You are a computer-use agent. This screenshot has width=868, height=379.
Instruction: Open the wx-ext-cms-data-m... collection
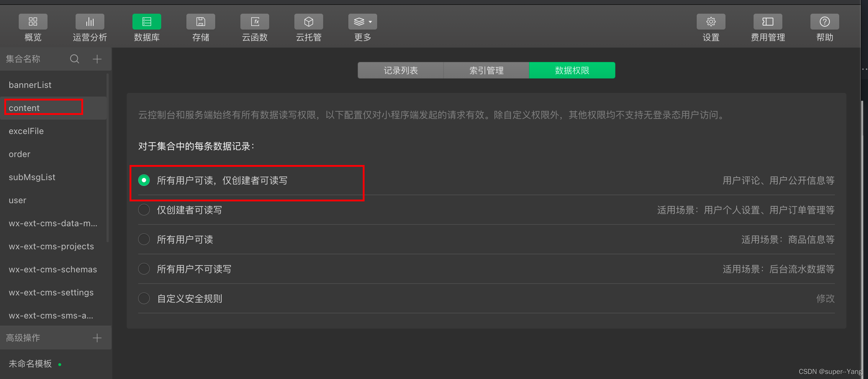pyautogui.click(x=53, y=223)
